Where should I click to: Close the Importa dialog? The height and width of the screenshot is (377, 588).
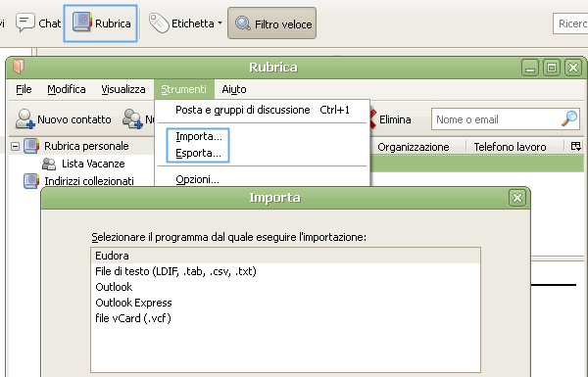517,198
